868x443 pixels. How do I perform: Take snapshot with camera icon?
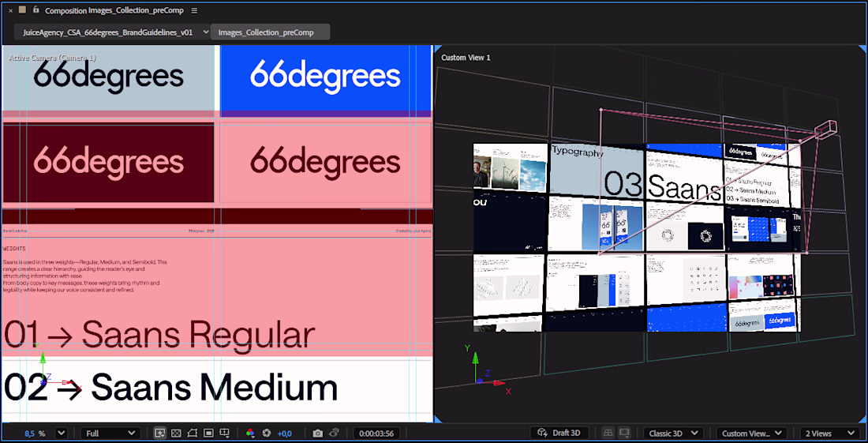318,433
